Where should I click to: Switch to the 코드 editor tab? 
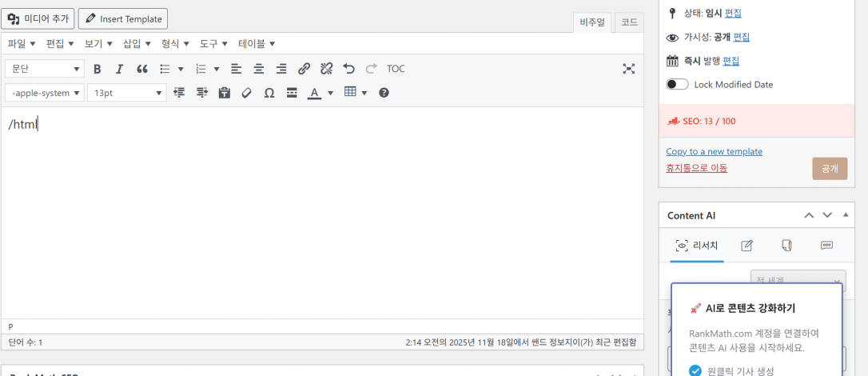[629, 22]
